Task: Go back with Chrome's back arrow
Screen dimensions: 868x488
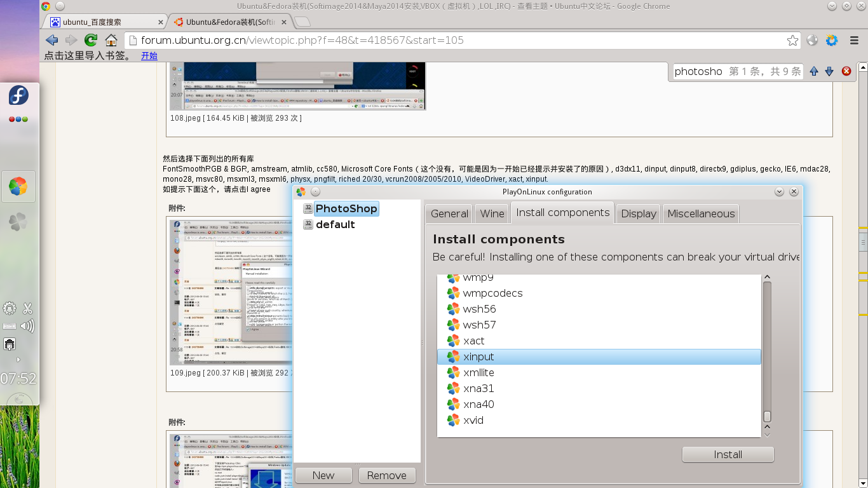Action: point(51,40)
